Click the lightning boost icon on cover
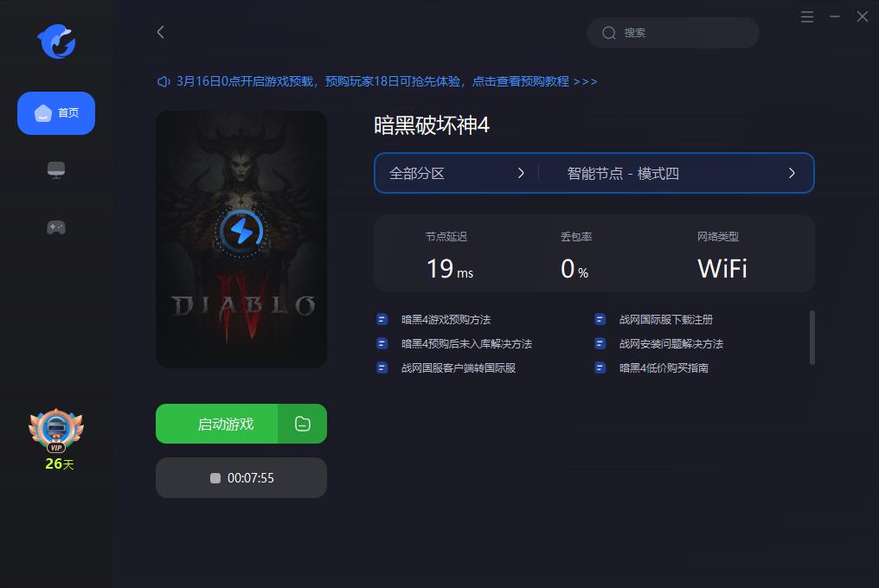The image size is (879, 588). point(241,231)
